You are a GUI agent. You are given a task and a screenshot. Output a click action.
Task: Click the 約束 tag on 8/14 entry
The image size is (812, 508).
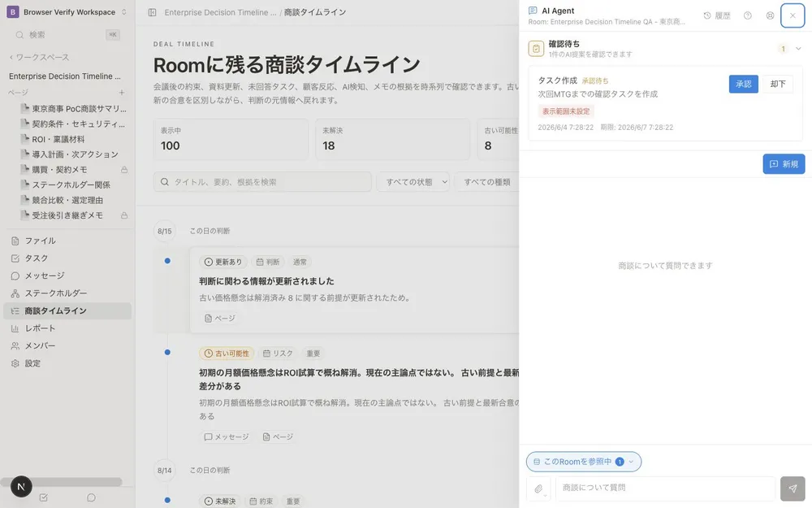[x=261, y=501]
